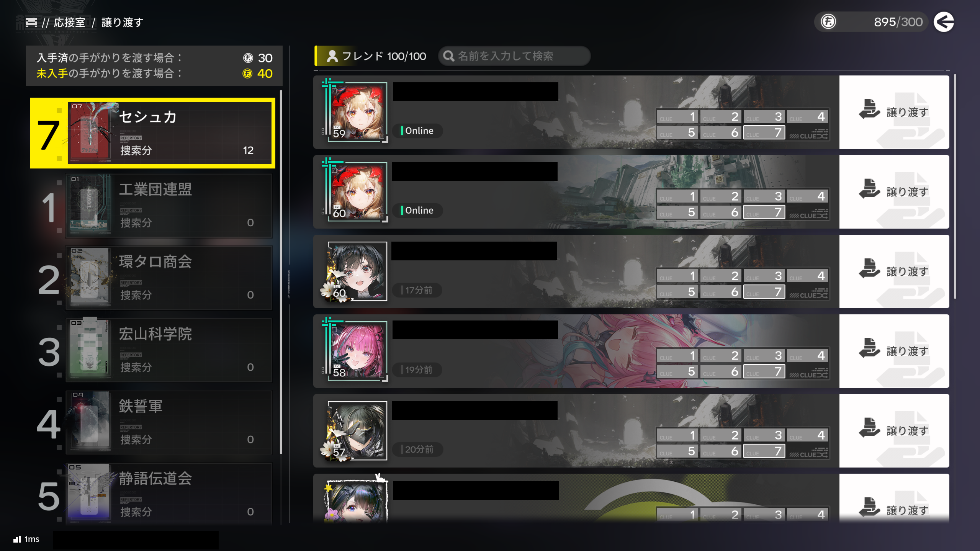Open the reception room menu icon in breadcrumb
The width and height of the screenshot is (980, 551).
click(31, 23)
